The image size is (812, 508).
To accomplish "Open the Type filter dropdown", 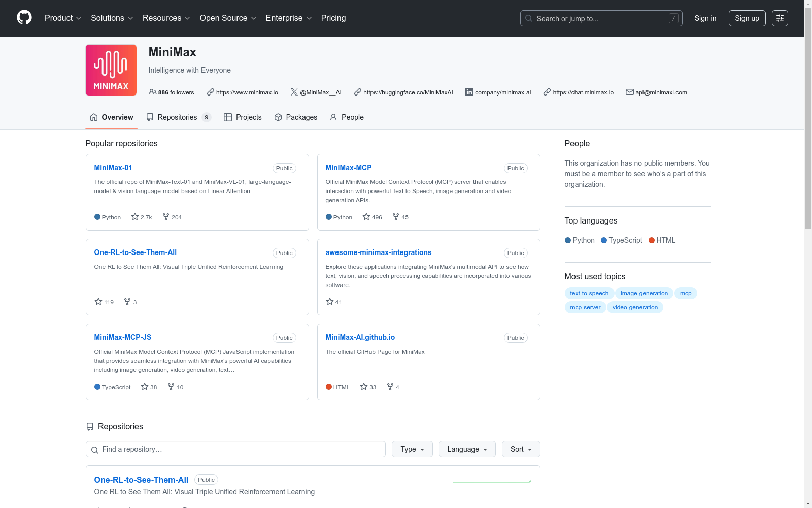I will point(412,449).
